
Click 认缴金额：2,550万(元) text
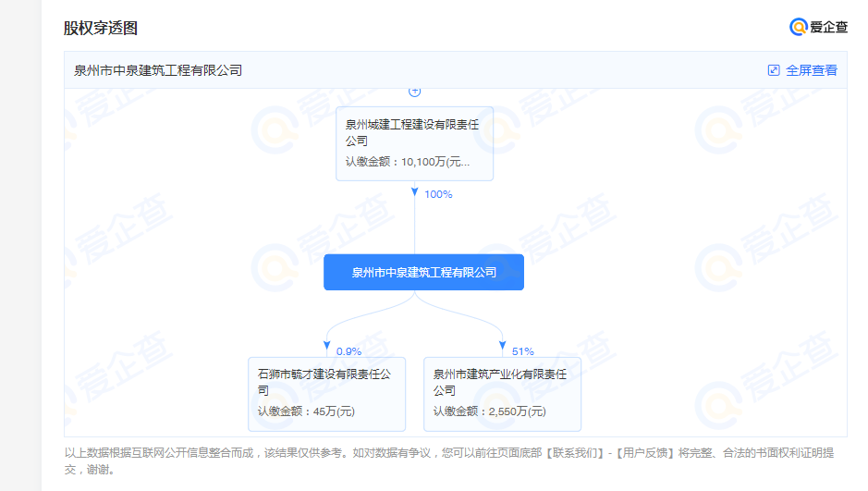coord(489,411)
